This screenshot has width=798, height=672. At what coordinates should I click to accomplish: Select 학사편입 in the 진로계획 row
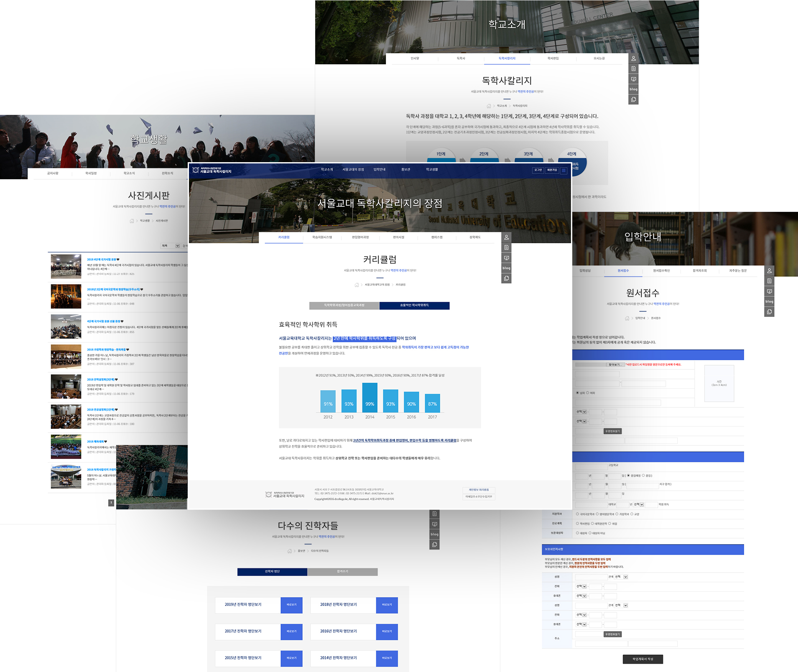[x=577, y=524]
